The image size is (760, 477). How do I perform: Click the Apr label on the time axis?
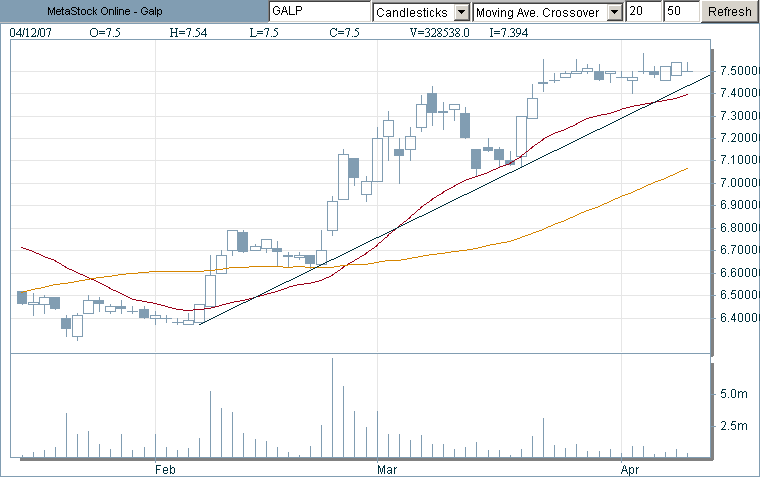click(630, 470)
